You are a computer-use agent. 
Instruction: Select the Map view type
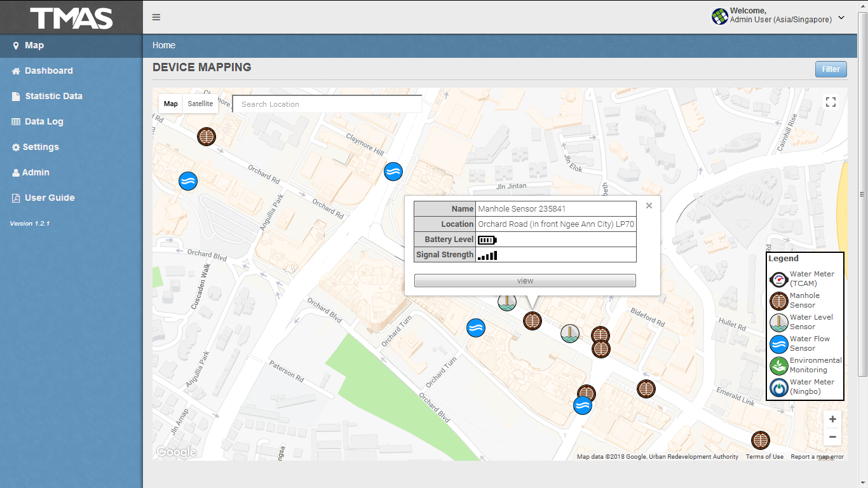(171, 104)
